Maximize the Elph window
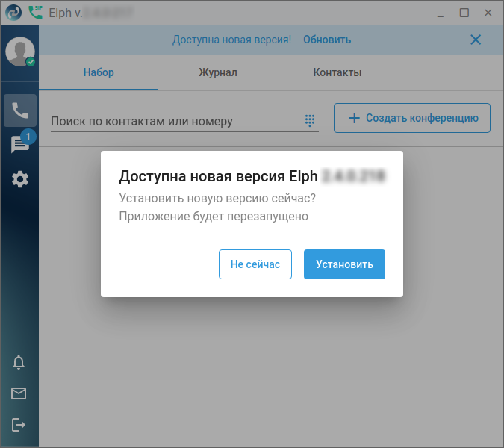The height and width of the screenshot is (448, 504). 464,13
